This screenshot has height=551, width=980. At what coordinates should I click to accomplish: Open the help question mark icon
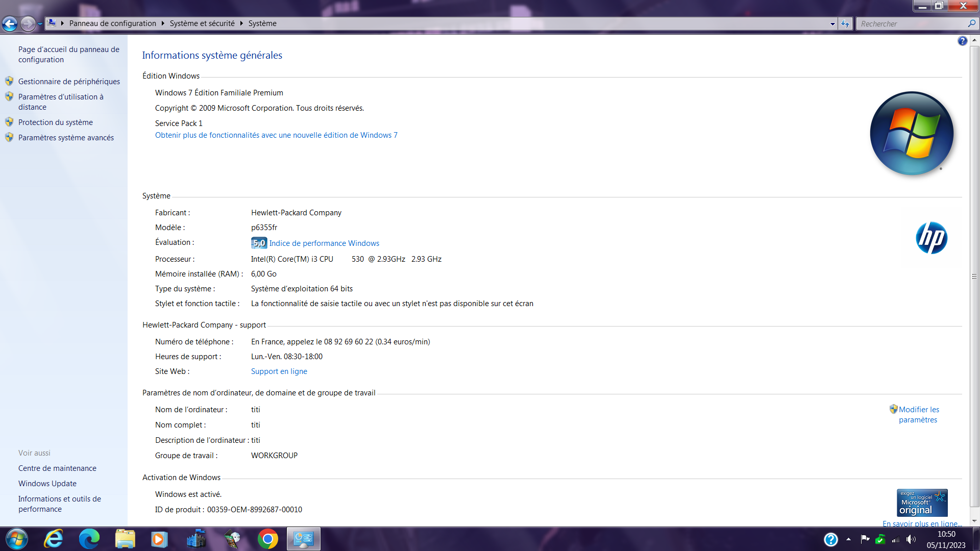pos(962,41)
